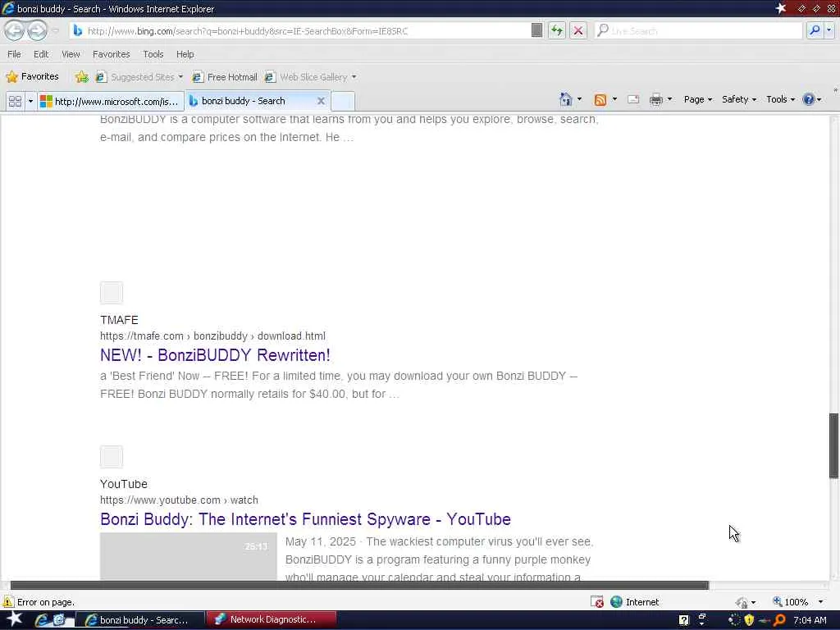Open the recent pages dropdown beside Forward
The height and width of the screenshot is (630, 840).
[x=55, y=30]
